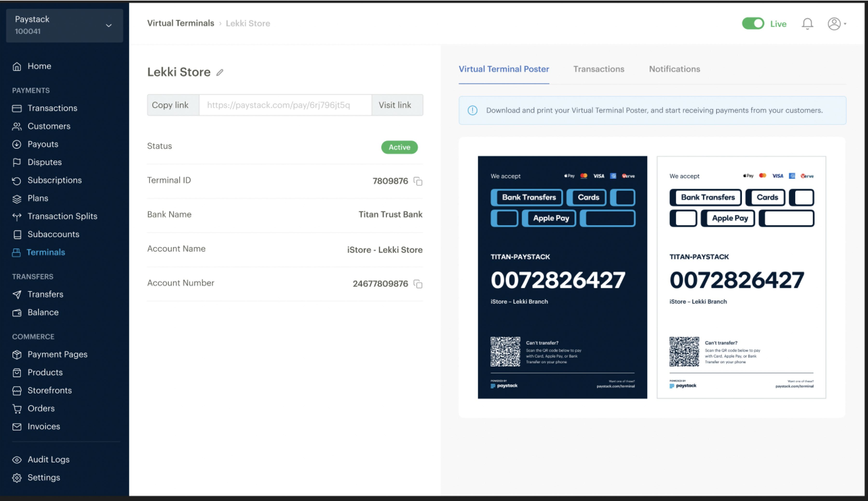This screenshot has height=501, width=868.
Task: Click the Orders cart icon
Action: pos(17,408)
